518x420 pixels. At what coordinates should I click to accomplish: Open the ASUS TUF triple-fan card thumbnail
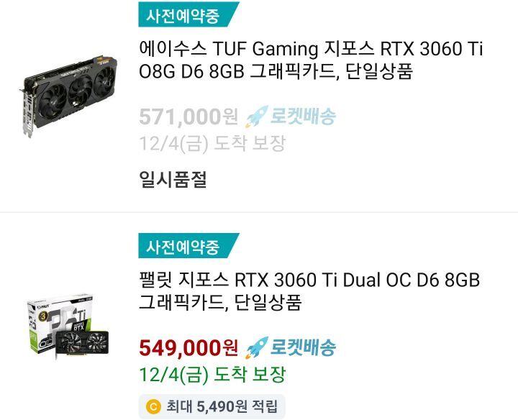tap(68, 96)
